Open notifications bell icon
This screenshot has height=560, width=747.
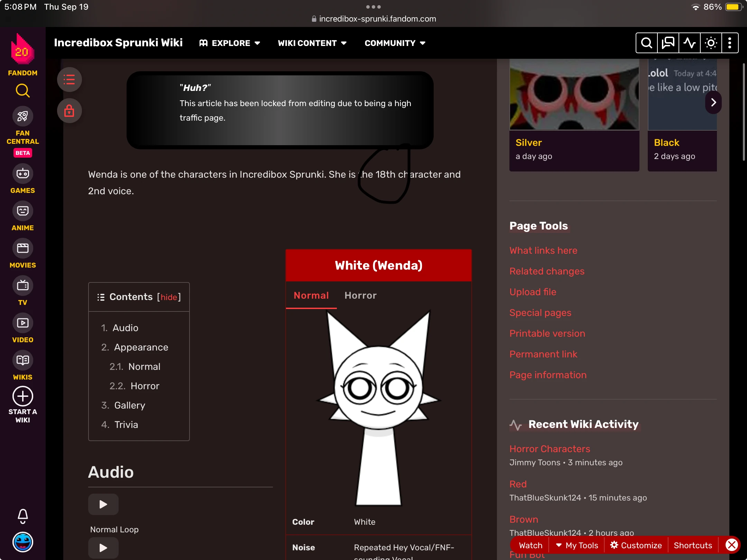22,516
